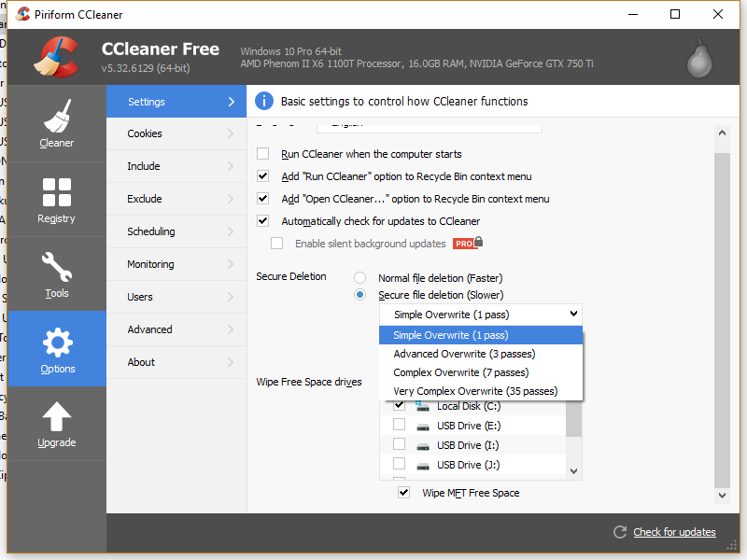This screenshot has height=560, width=747.
Task: Click the USB Drive (I:) drive icon
Action: coord(423,446)
